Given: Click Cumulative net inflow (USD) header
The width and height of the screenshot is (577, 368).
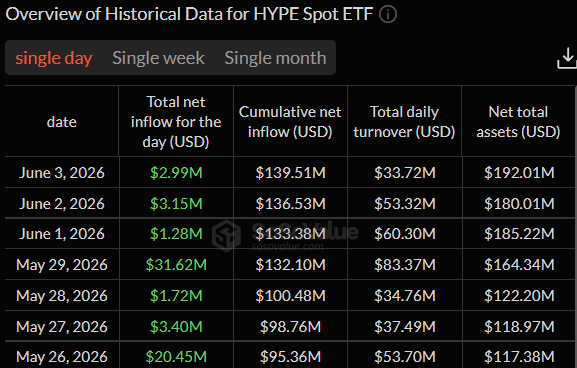Looking at the screenshot, I should click(290, 122).
